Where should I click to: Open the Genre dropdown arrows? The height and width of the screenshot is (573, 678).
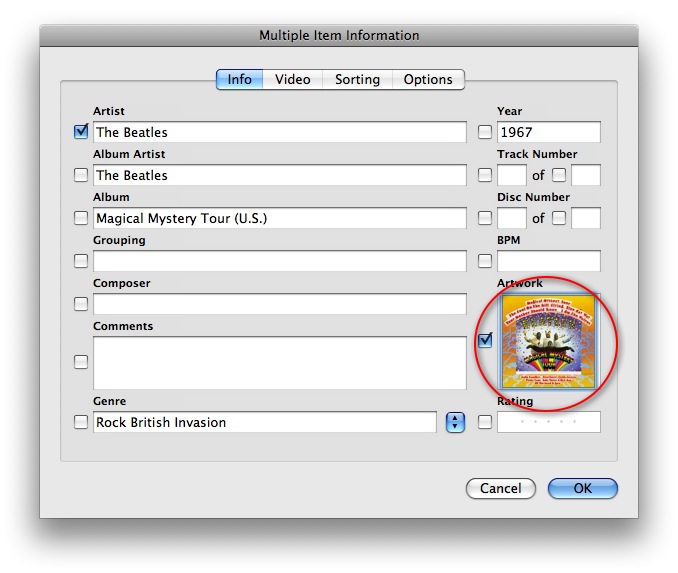tap(455, 422)
